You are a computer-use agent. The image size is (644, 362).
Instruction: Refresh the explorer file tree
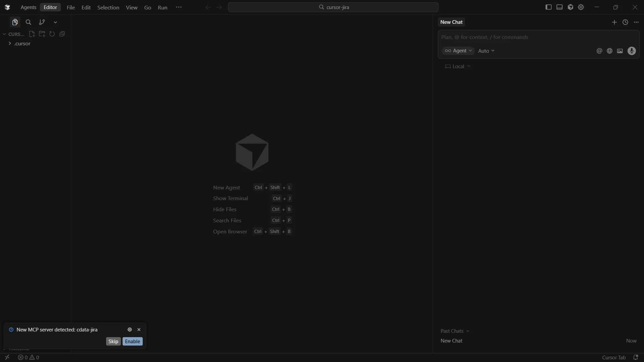point(52,34)
